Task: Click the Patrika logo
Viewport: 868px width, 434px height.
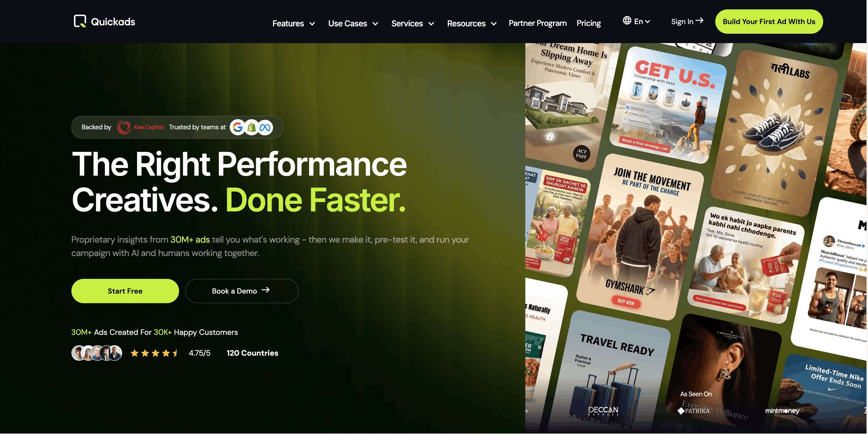Action: [x=693, y=411]
